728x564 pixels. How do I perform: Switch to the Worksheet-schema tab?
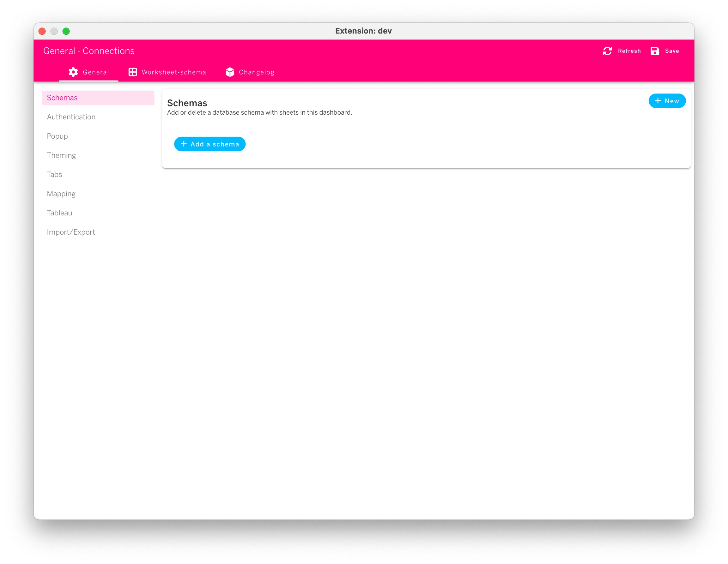click(x=174, y=72)
